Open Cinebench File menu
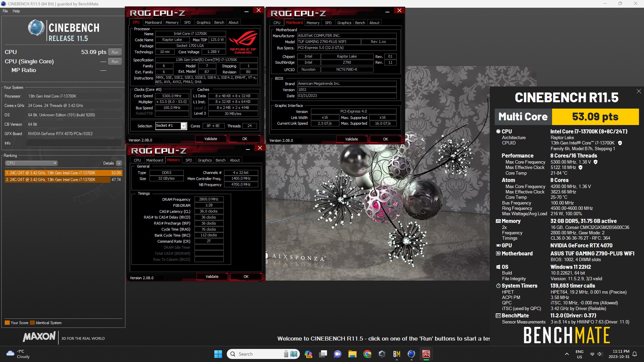The height and width of the screenshot is (362, 644). click(x=5, y=11)
